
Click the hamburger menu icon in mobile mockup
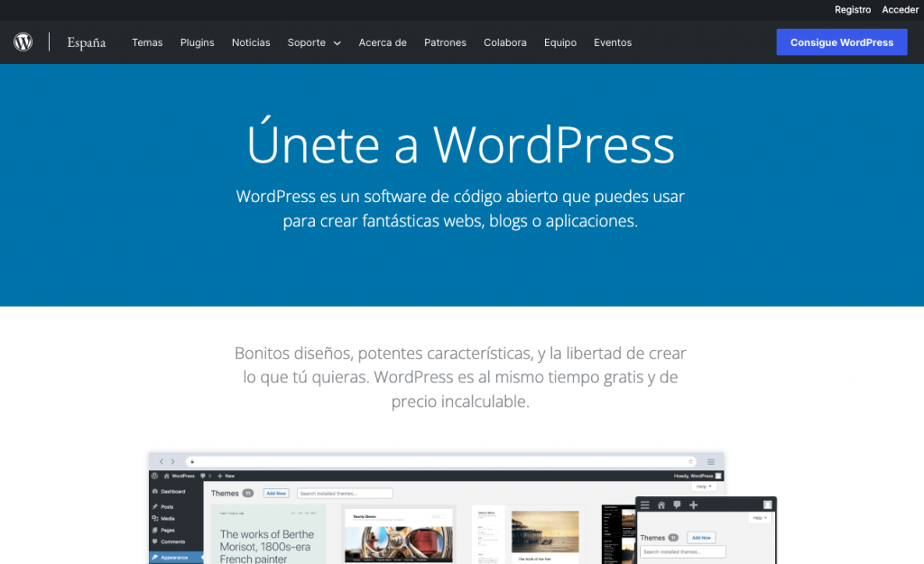645,504
